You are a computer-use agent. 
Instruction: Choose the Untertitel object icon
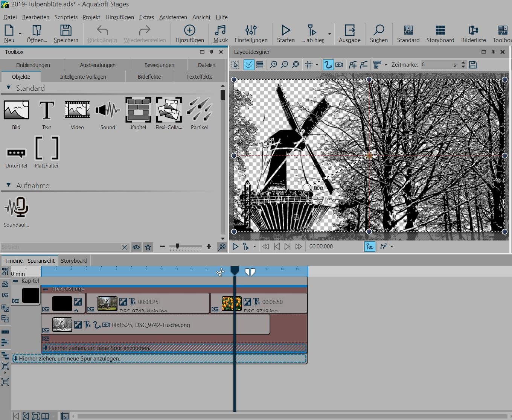point(16,153)
